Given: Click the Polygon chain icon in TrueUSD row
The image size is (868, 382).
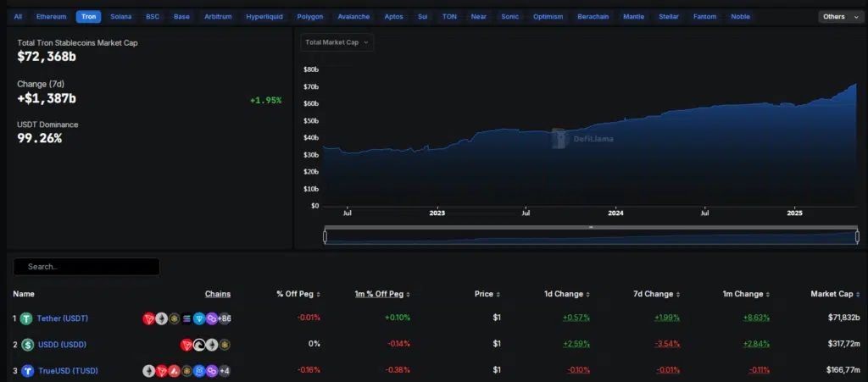Looking at the screenshot, I should 212,371.
